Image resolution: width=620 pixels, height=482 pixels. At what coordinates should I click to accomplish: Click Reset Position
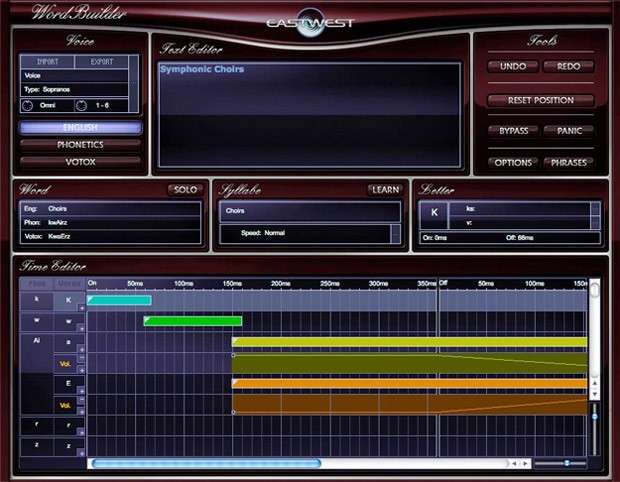pos(541,100)
